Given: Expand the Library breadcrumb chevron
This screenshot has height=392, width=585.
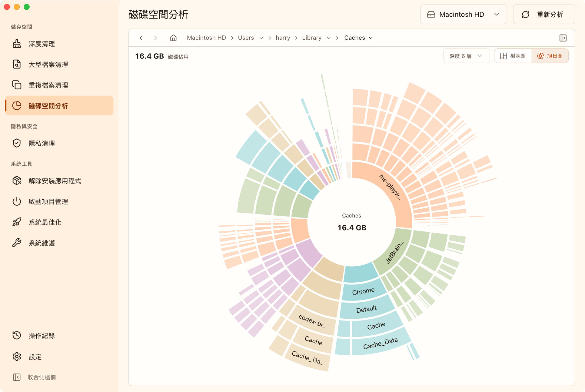Looking at the screenshot, I should 329,38.
